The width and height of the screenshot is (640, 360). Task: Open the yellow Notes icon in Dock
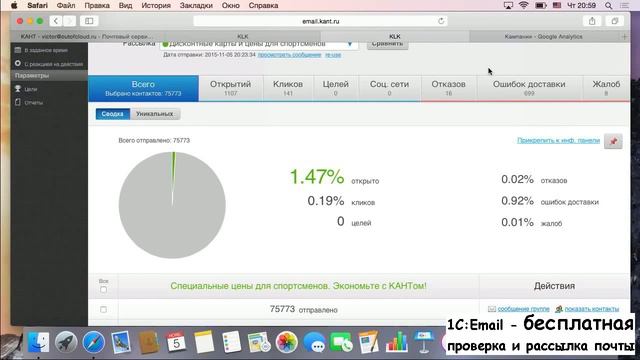tap(204, 342)
